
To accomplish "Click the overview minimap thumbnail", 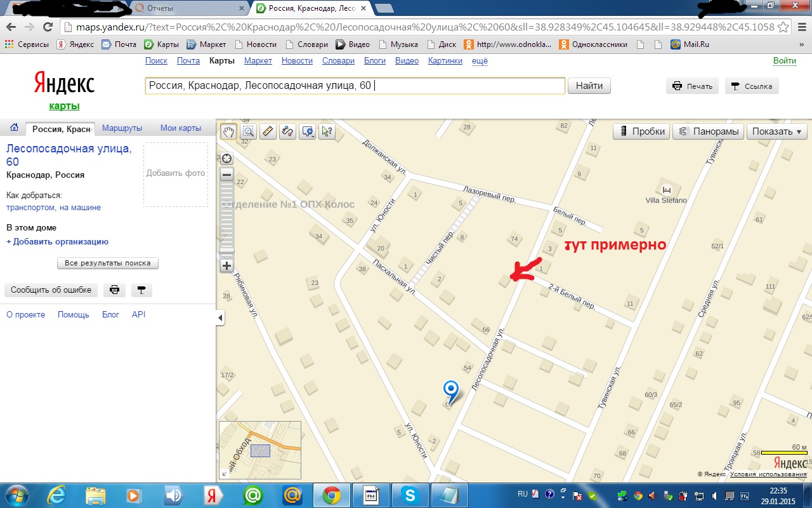I will tap(260, 450).
